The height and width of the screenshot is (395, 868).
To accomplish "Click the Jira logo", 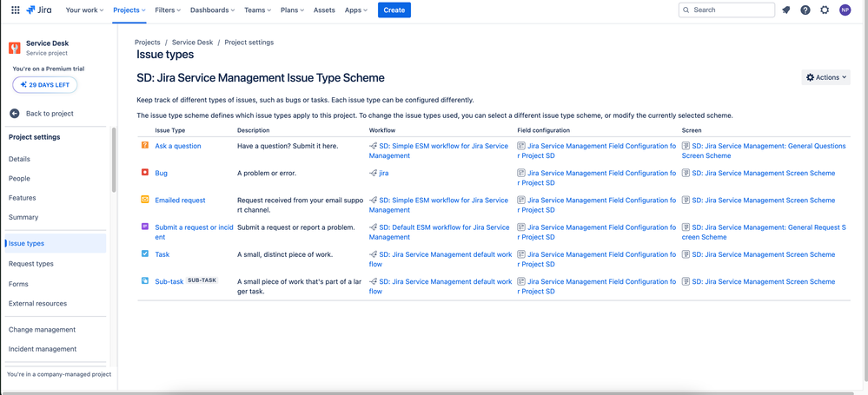I will pos(39,10).
